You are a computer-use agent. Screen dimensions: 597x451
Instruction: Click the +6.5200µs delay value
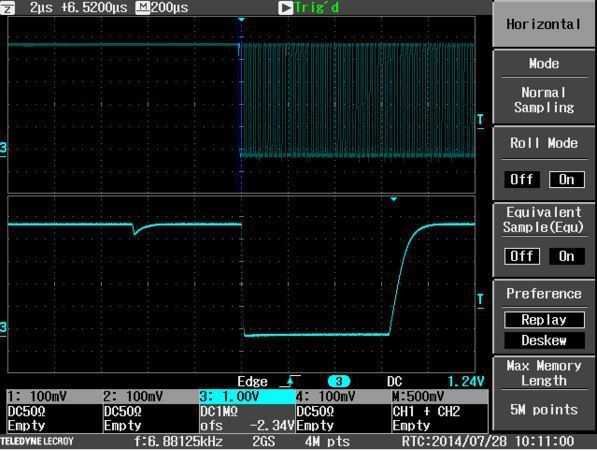[x=95, y=8]
